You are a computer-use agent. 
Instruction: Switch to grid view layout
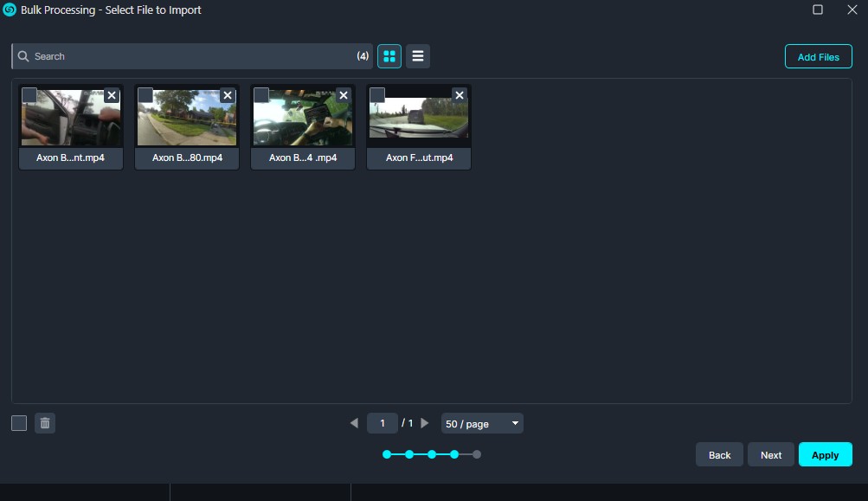pos(389,56)
